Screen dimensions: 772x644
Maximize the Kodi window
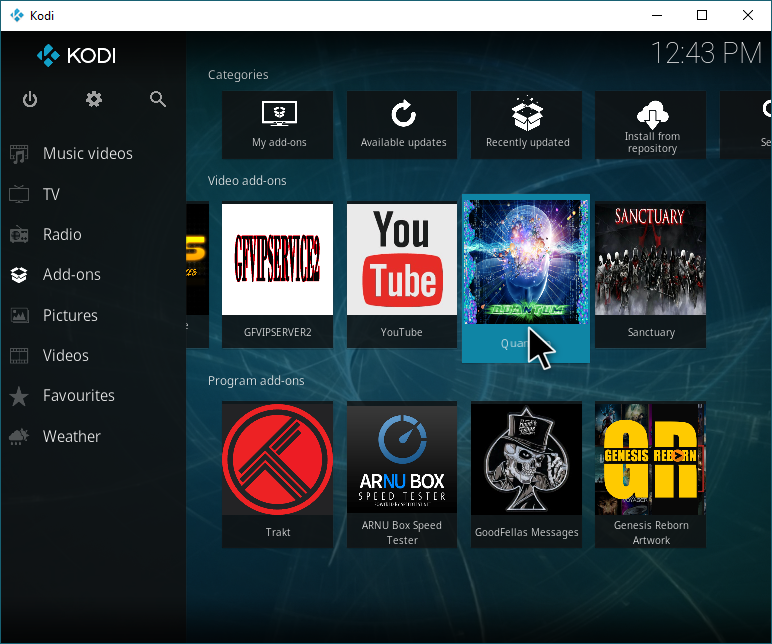(702, 15)
